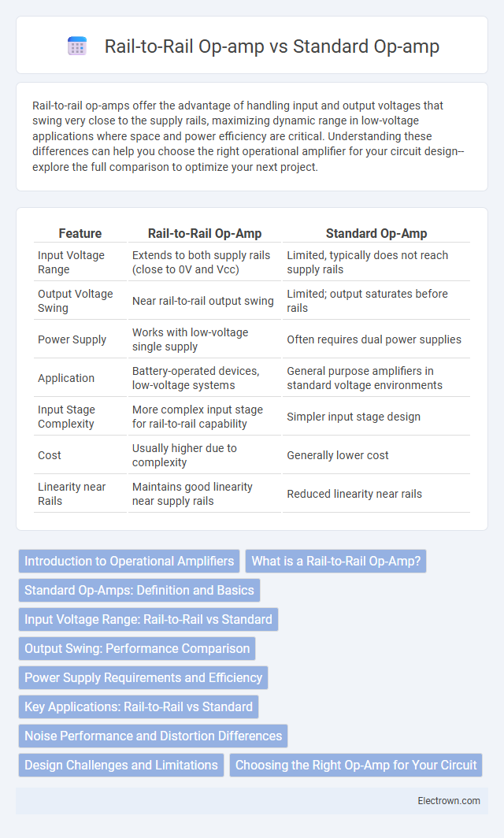This screenshot has width=504, height=838.
Task: Click the Electrown.com footer text
Action: click(449, 800)
